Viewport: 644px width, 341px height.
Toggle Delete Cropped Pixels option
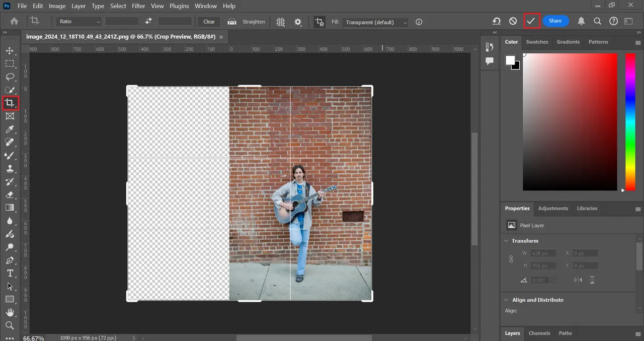(319, 22)
